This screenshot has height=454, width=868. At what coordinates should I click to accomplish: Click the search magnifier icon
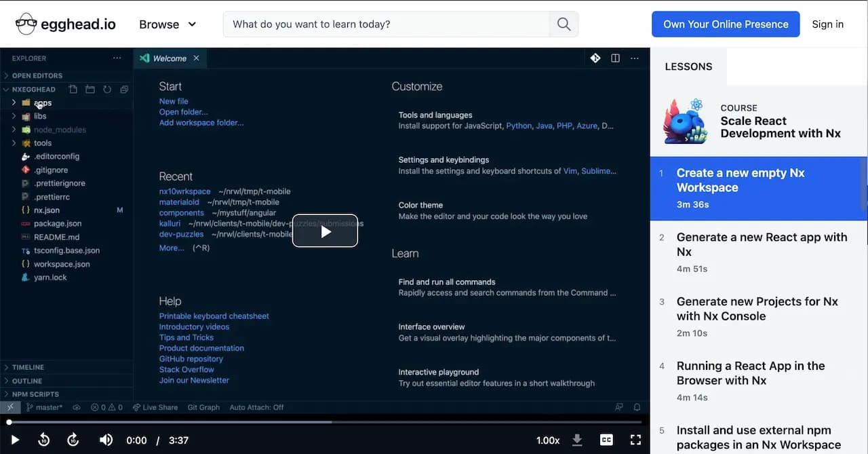tap(564, 24)
